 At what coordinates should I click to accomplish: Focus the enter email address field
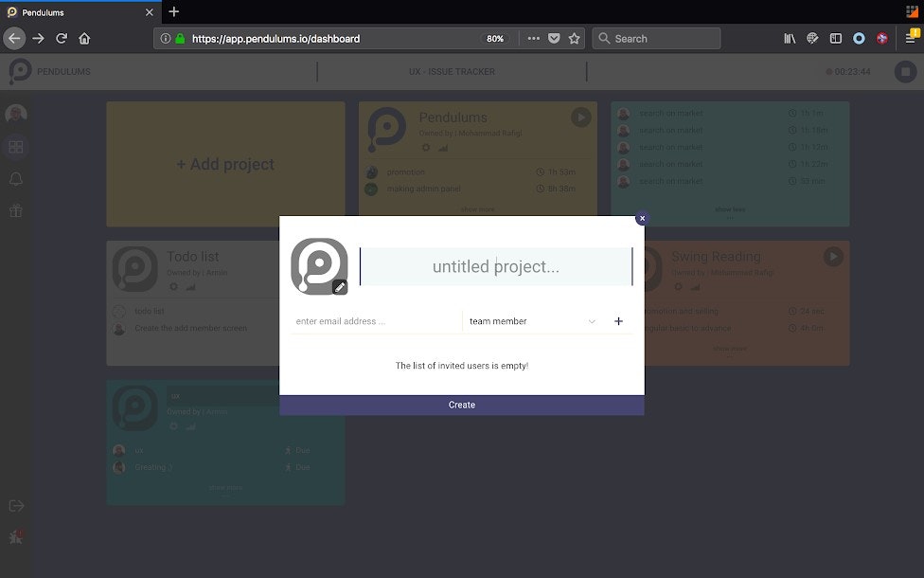click(x=376, y=321)
